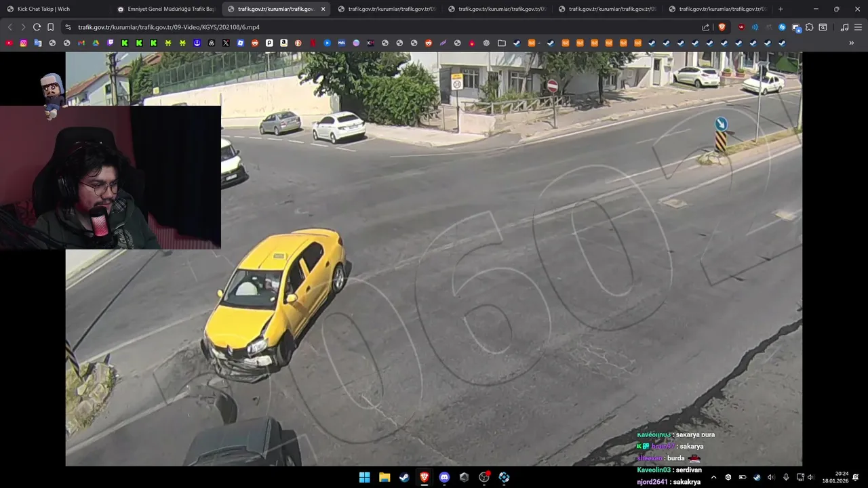
Task: Open the Roblox bookmark
Action: pyautogui.click(x=241, y=43)
